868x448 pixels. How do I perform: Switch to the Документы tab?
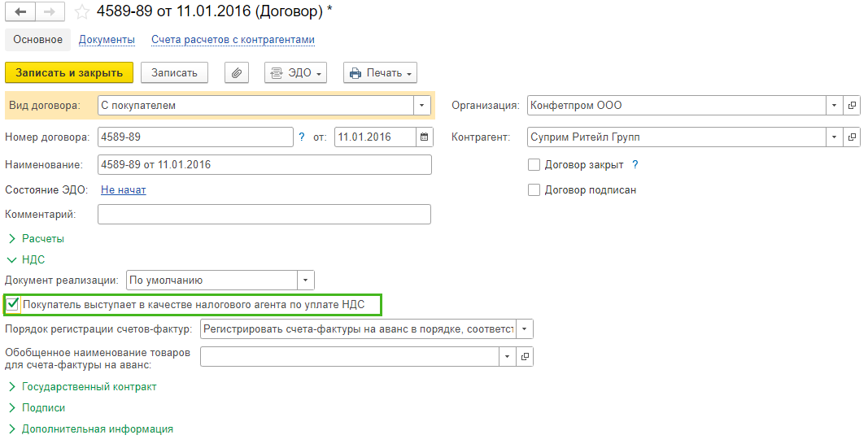[107, 40]
